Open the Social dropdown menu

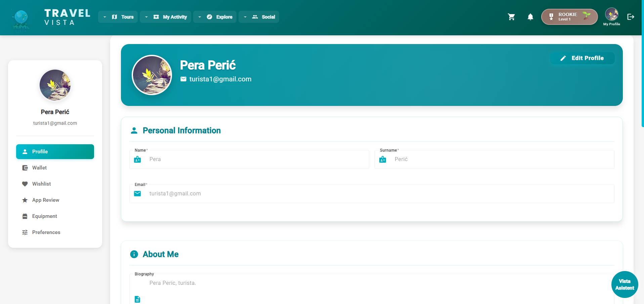pos(259,17)
